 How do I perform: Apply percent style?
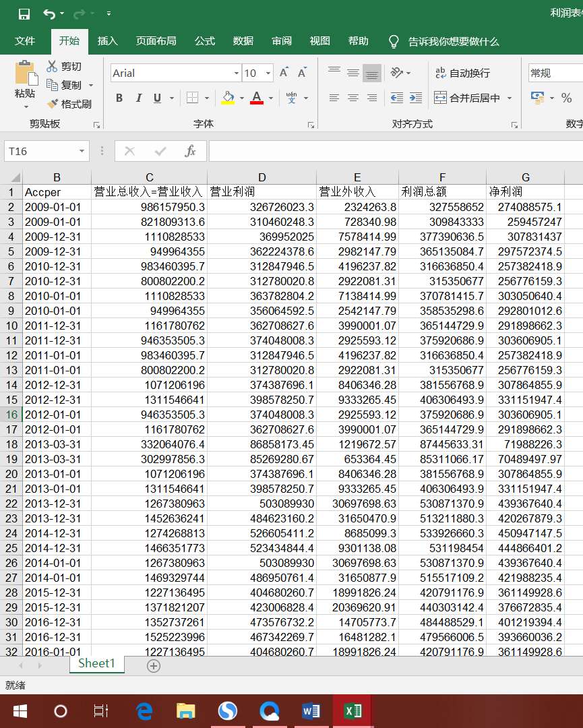566,98
